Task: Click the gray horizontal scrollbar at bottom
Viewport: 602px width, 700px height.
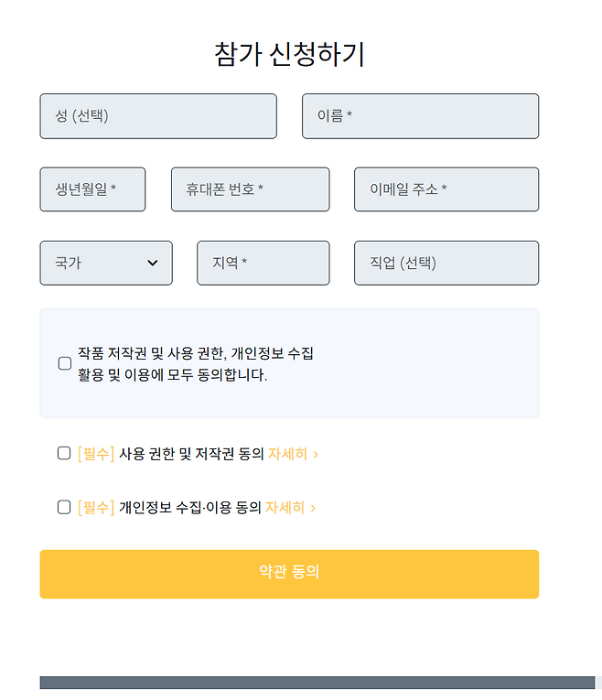Action: (x=317, y=683)
